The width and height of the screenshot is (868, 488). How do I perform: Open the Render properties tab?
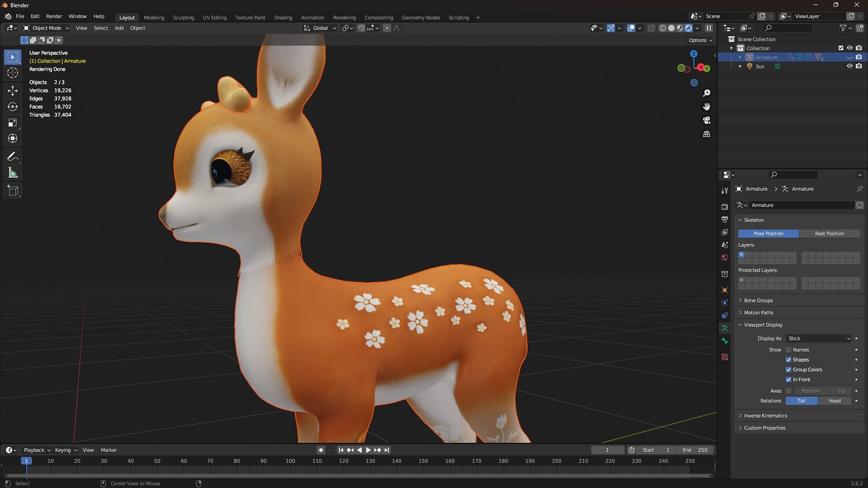724,206
